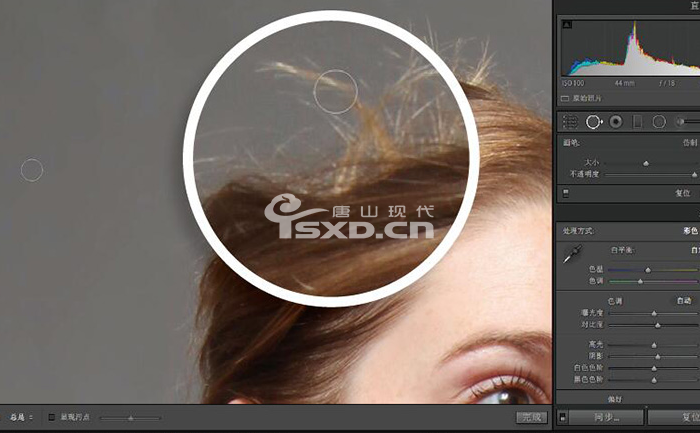The height and width of the screenshot is (433, 700).
Task: Pick the white balance eyedropper tool
Action: [x=572, y=254]
